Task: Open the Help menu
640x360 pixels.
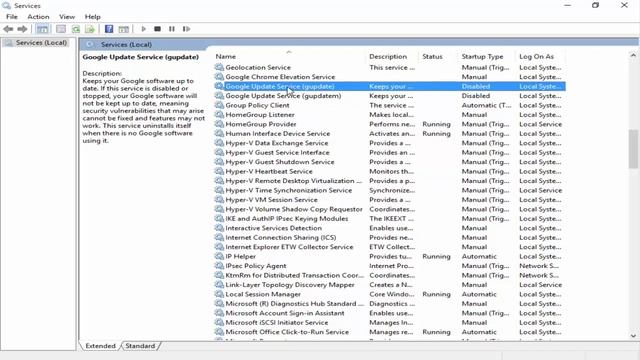Action: tap(93, 17)
